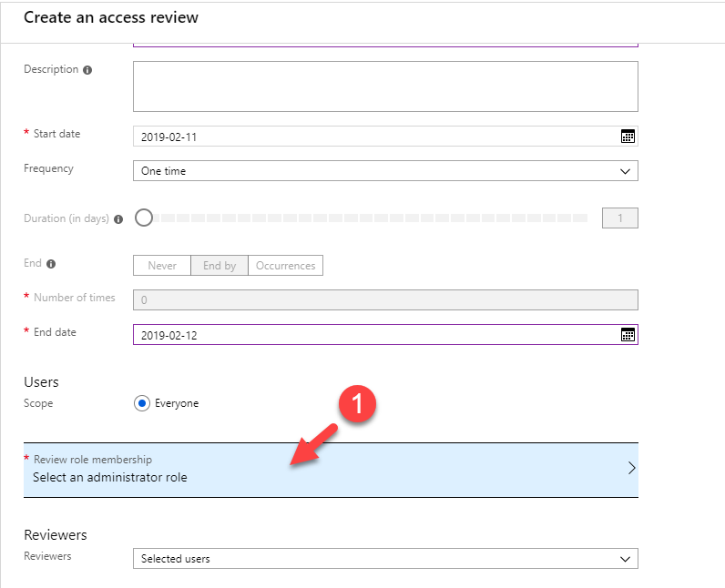The height and width of the screenshot is (588, 725).
Task: Click the End info icon
Action: 51,264
